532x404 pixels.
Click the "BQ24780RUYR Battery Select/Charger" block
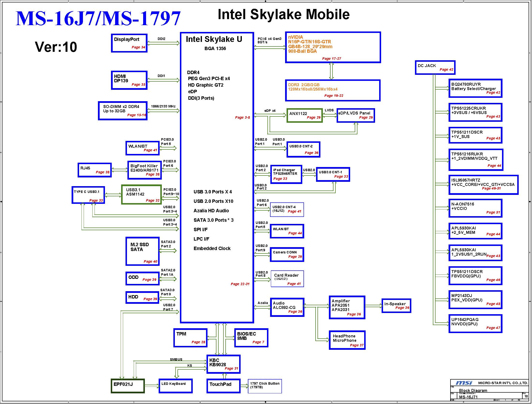pos(475,88)
